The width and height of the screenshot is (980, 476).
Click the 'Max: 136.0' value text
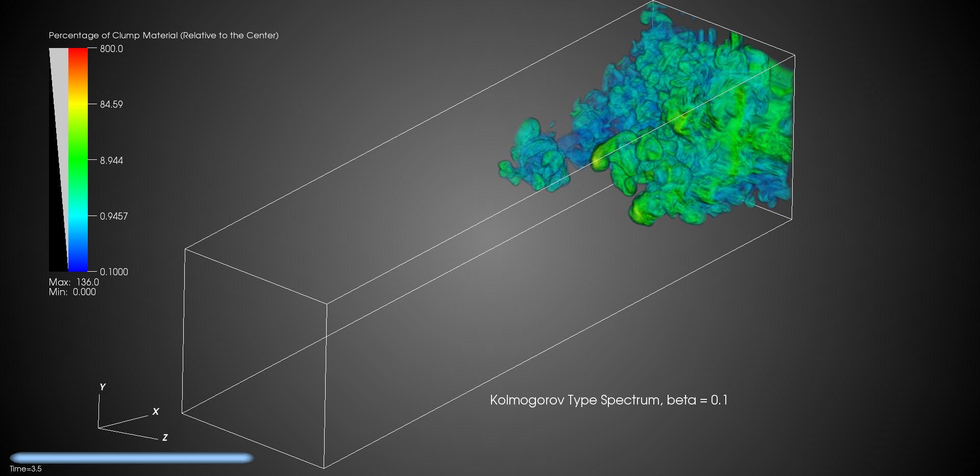(74, 282)
